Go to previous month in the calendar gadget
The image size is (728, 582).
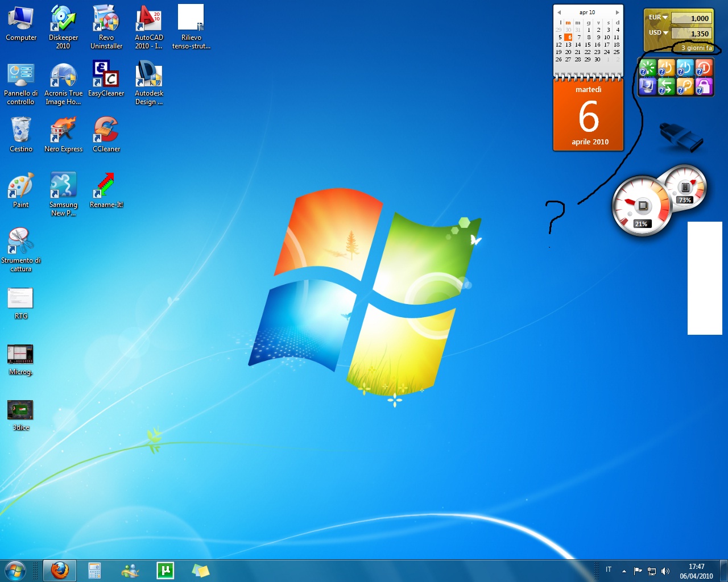pos(559,12)
